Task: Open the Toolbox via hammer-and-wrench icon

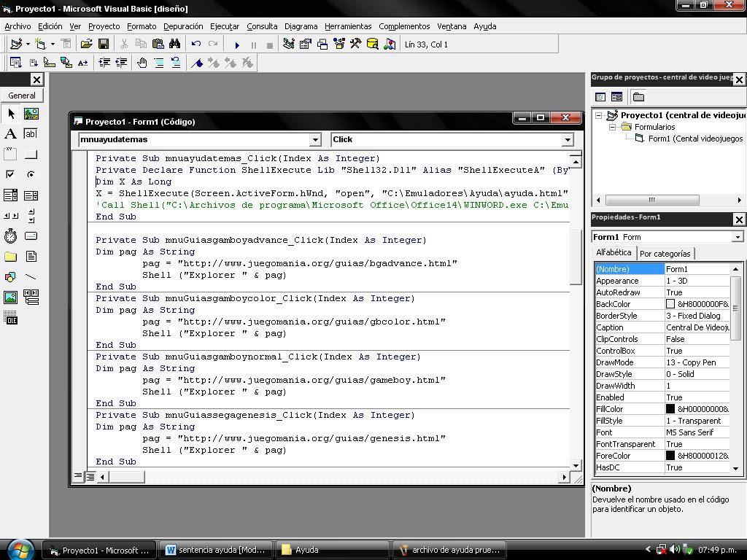Action: coord(355,44)
